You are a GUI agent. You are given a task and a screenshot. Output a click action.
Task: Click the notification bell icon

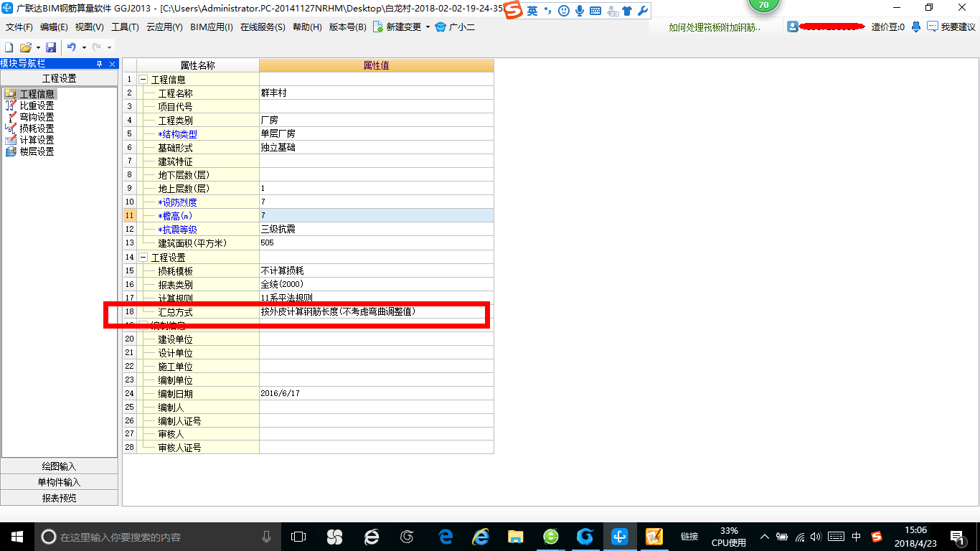coord(916,27)
